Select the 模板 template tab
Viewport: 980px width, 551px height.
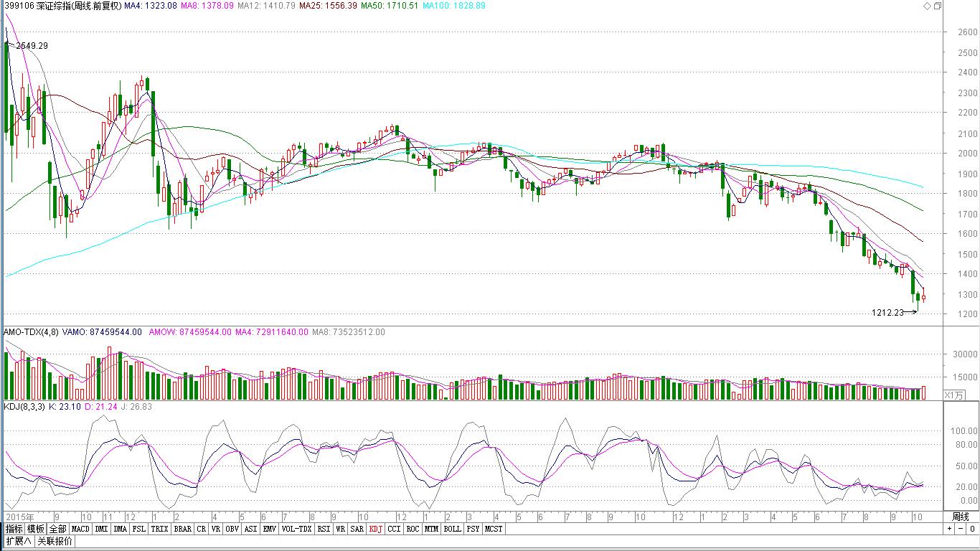(x=36, y=529)
